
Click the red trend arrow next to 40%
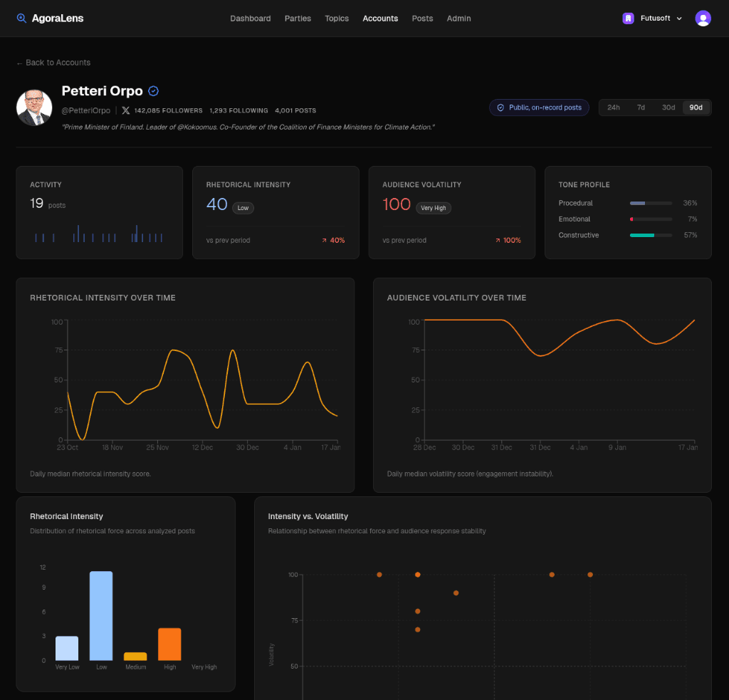(x=325, y=241)
